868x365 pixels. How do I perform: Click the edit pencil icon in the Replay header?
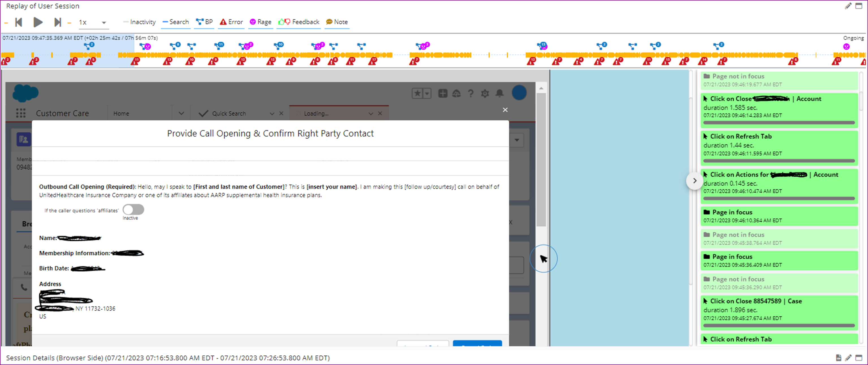848,6
